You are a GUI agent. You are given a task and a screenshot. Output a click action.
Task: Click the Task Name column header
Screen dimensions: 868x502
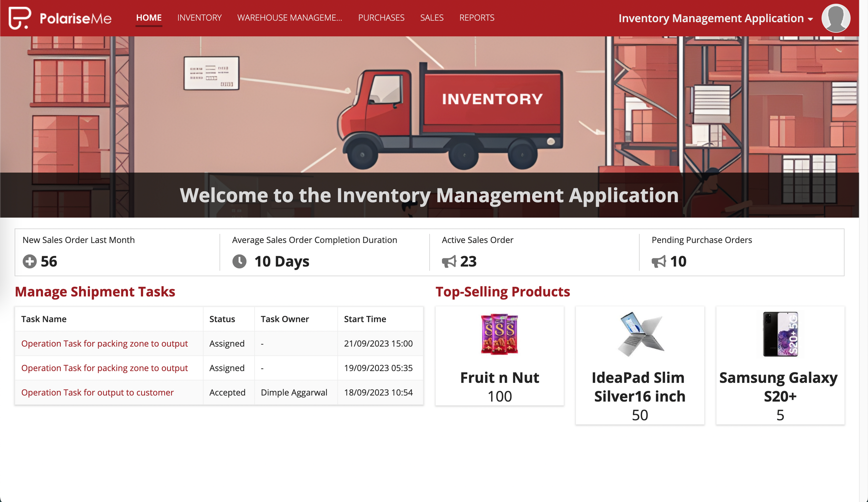(44, 319)
